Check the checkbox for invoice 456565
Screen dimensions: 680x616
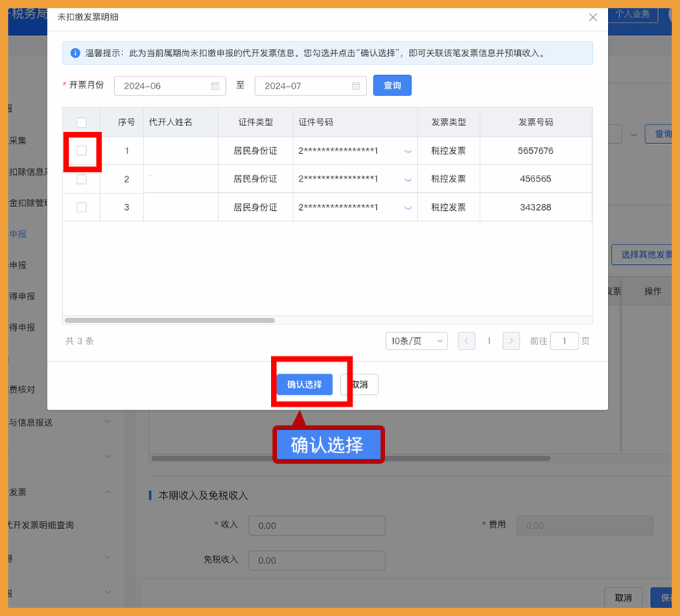point(81,179)
